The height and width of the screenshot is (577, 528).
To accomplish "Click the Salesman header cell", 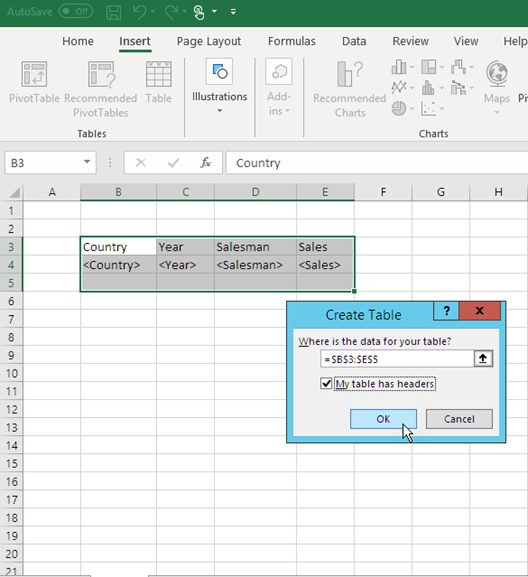I will [x=255, y=247].
